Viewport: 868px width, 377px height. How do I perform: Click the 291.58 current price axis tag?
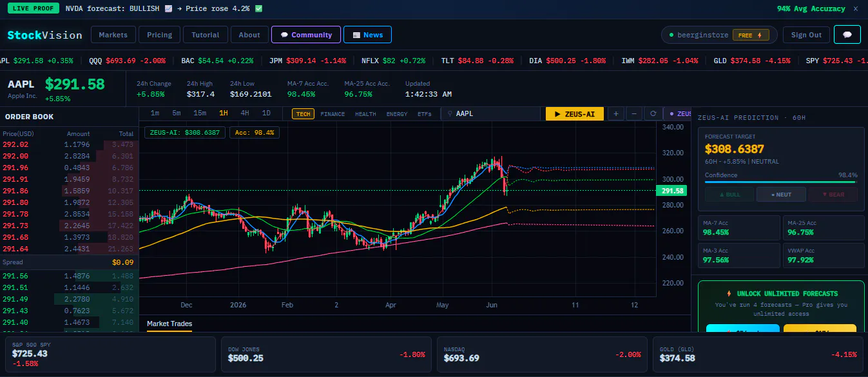pos(671,191)
